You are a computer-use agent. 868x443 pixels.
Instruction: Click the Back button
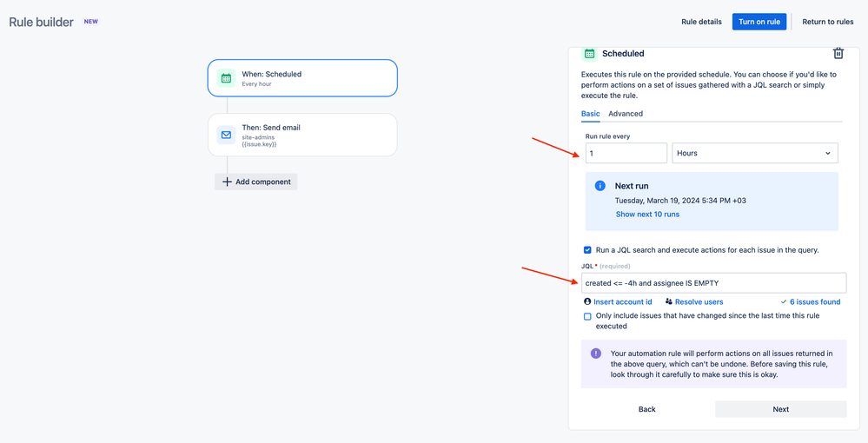tap(646, 409)
